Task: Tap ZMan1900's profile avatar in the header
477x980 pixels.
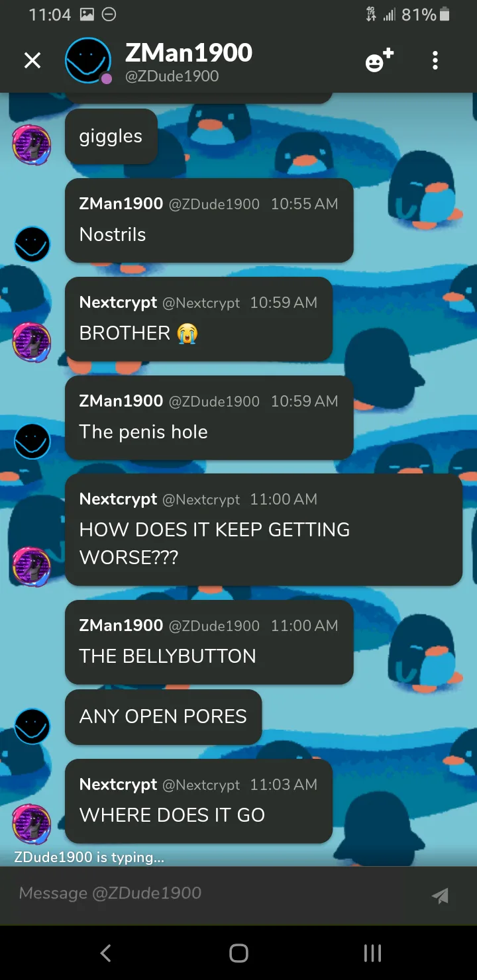Action: [x=88, y=61]
